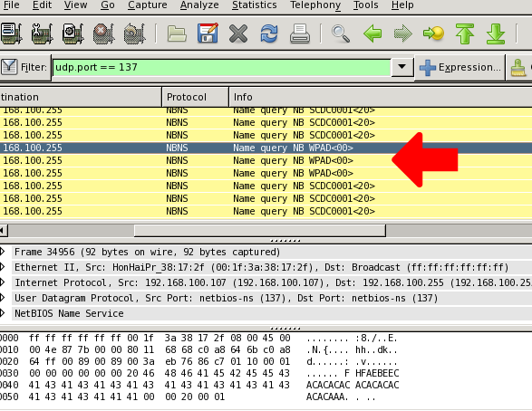Go back in packet history arrow

[372, 33]
